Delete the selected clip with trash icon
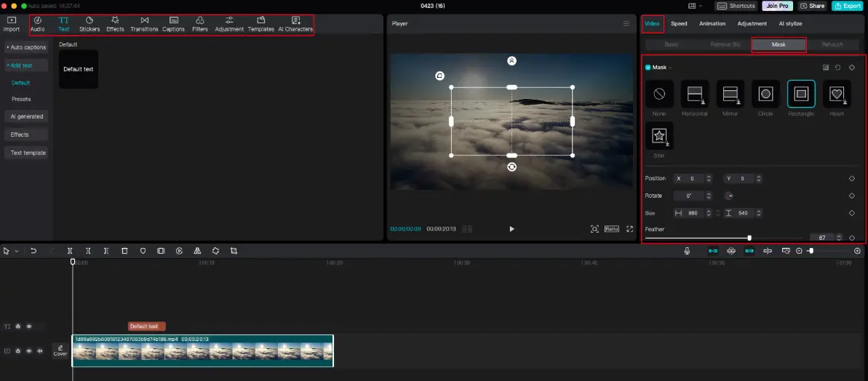The height and width of the screenshot is (381, 868). click(x=124, y=251)
